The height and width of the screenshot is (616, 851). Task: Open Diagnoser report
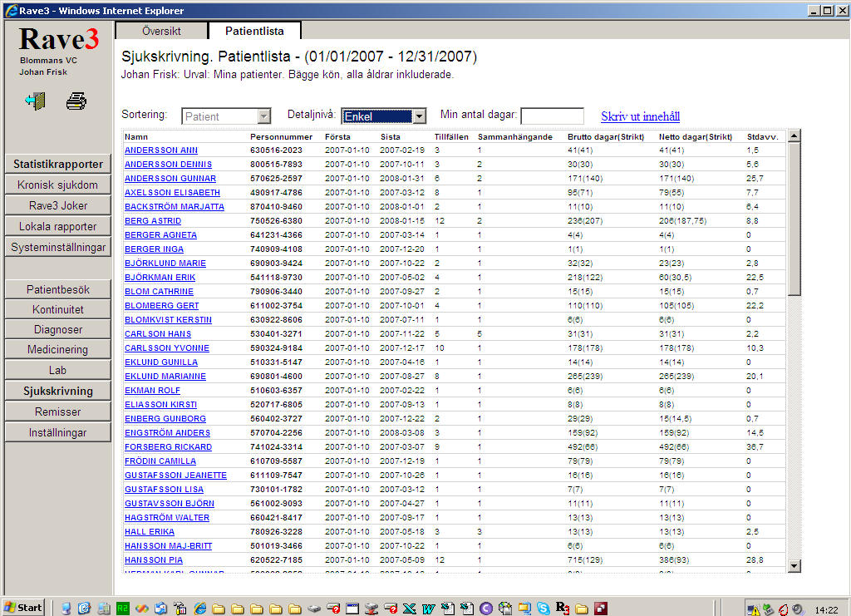[58, 329]
